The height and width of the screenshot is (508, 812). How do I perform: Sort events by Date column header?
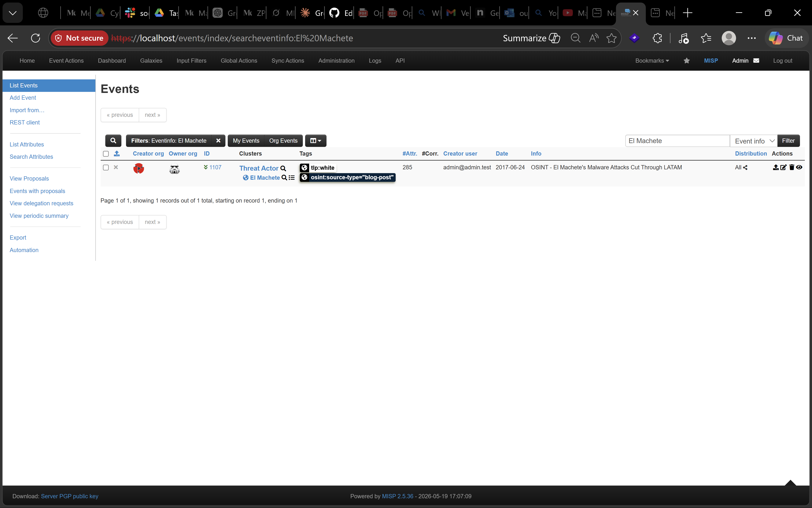click(502, 153)
